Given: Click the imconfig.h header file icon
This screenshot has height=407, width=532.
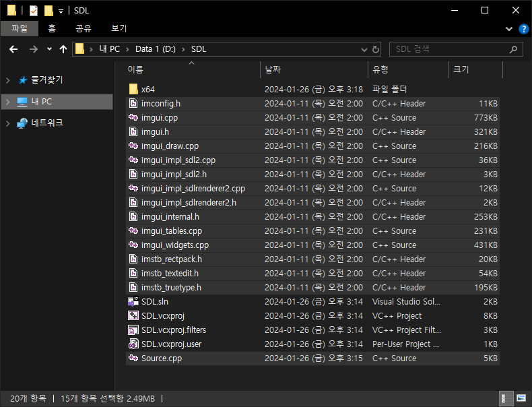Looking at the screenshot, I should tap(133, 104).
